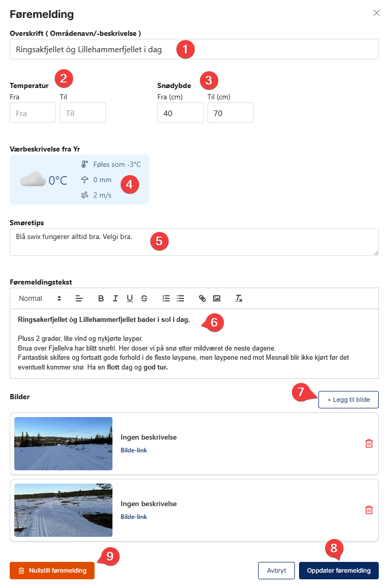This screenshot has height=588, width=390.
Task: Insert an image via the editor toolbar
Action: tap(217, 298)
